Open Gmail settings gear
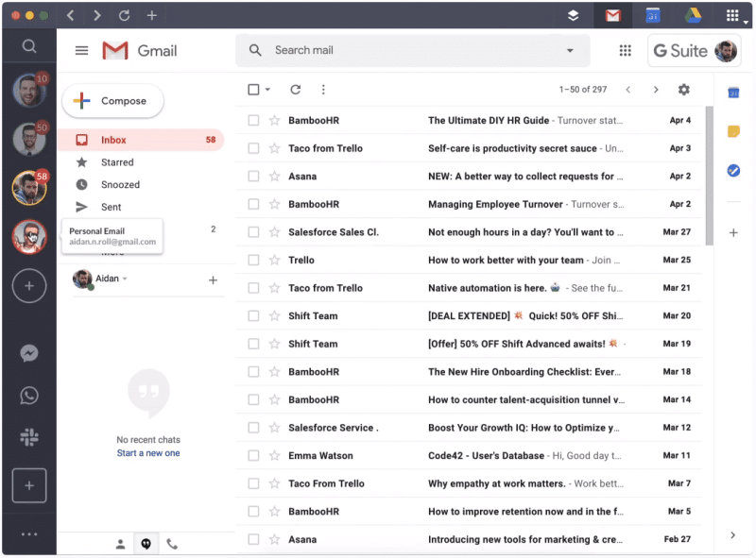The height and width of the screenshot is (558, 756). [683, 89]
